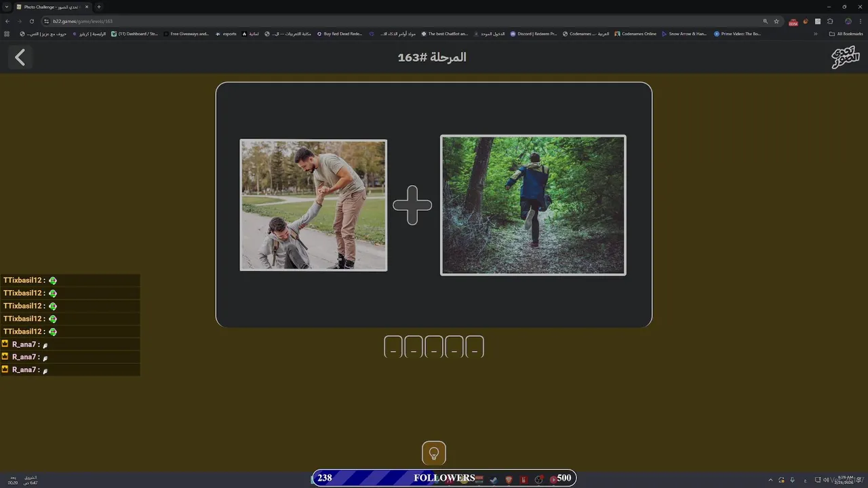Image resolution: width=868 pixels, height=488 pixels.
Task: Show hidden system tray icons chevron
Action: pos(770,480)
